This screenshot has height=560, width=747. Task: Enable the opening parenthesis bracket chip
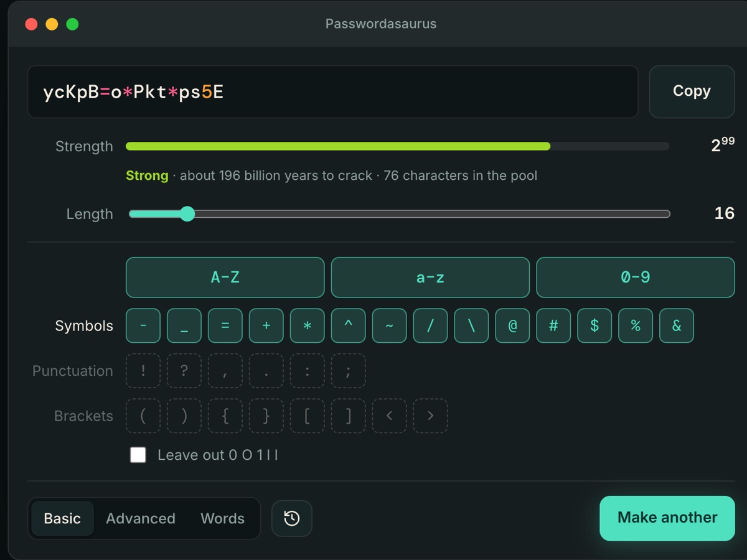[x=143, y=416]
